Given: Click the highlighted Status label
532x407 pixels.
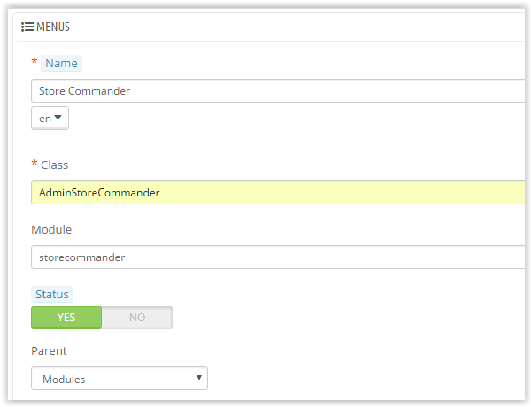Looking at the screenshot, I should [50, 294].
